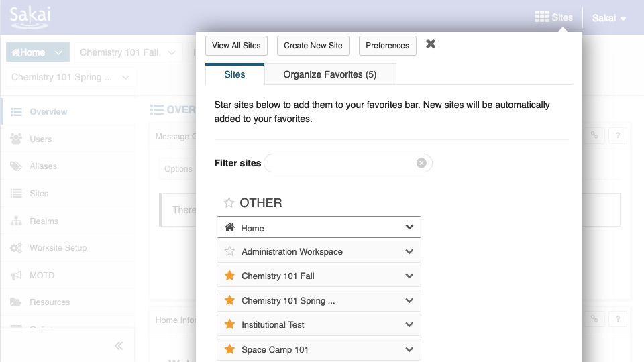Unstar Space Camp 101 favorite
Screen dimensions: 644x362
(229, 349)
